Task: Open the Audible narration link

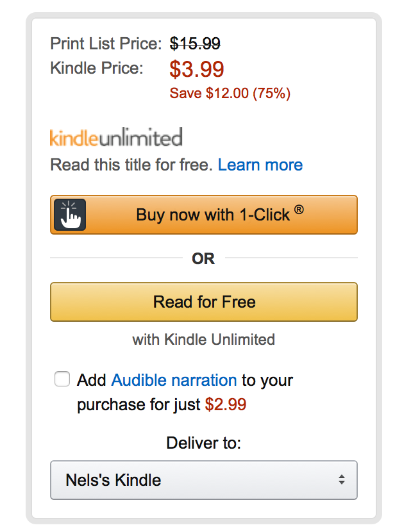Action: click(x=174, y=380)
